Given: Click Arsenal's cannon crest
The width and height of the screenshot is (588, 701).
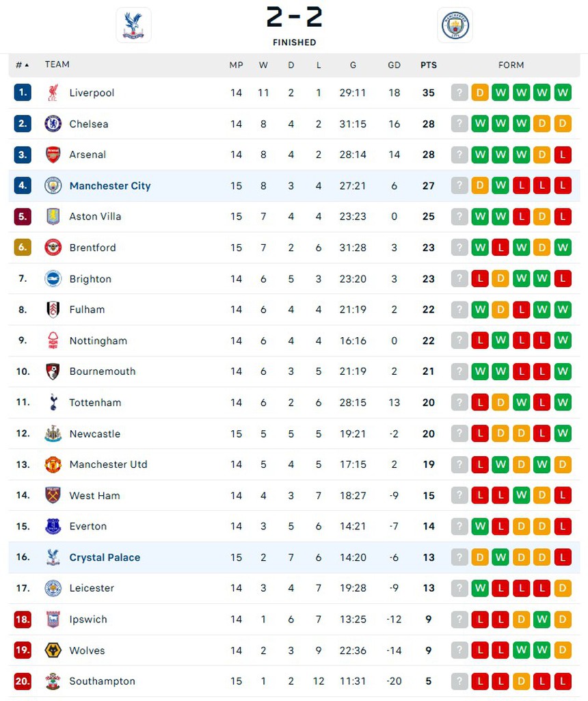Looking at the screenshot, I should (54, 155).
